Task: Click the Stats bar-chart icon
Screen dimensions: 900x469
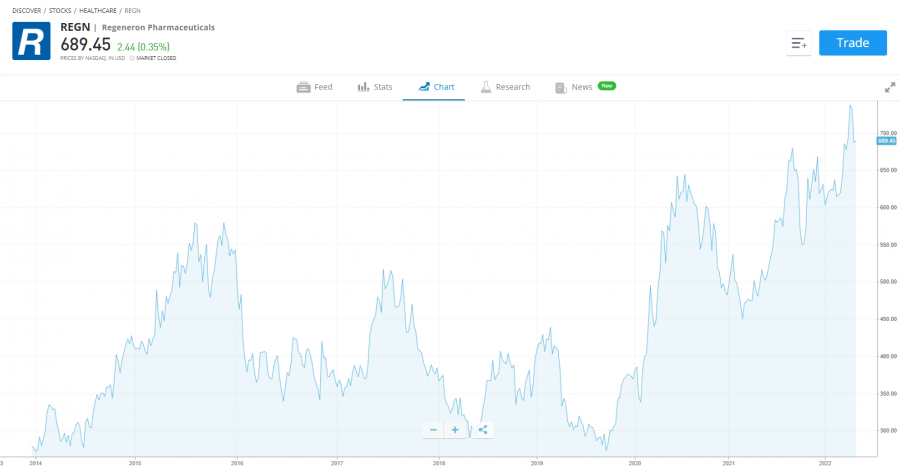Action: [x=363, y=87]
